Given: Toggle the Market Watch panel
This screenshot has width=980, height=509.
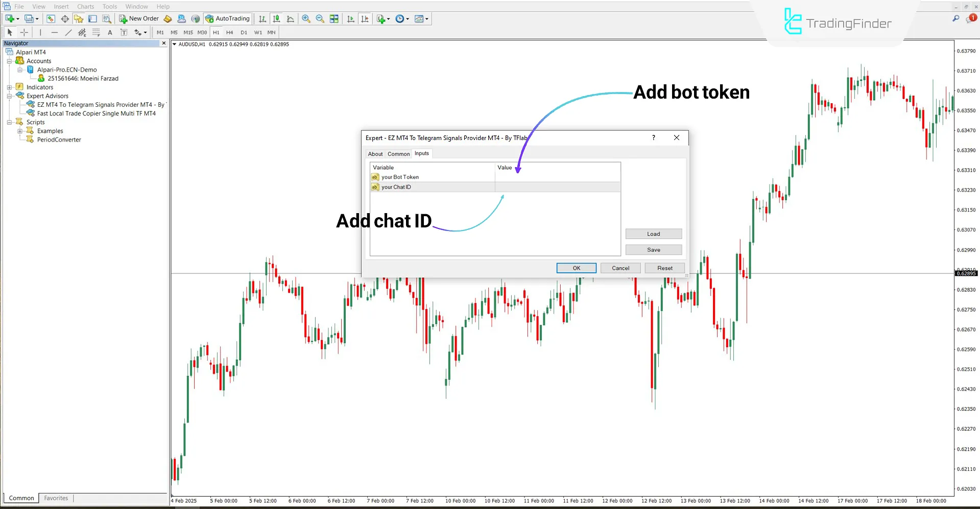Looking at the screenshot, I should (51, 18).
